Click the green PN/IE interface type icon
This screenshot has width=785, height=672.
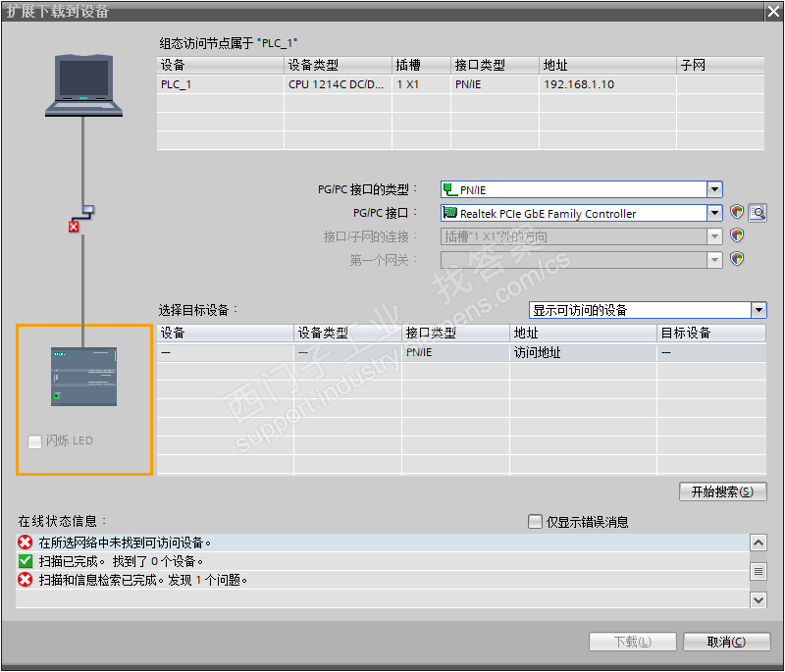pyautogui.click(x=450, y=189)
